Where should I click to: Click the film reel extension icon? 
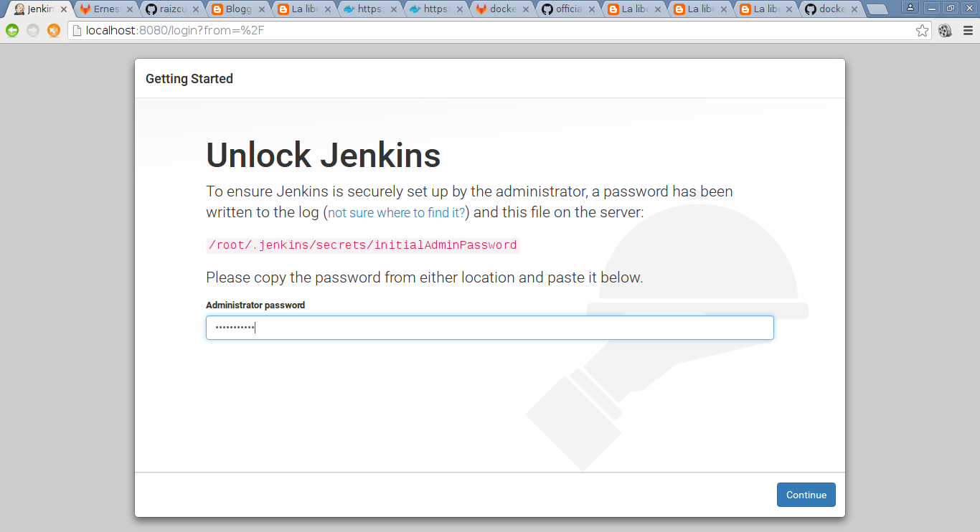pyautogui.click(x=945, y=30)
